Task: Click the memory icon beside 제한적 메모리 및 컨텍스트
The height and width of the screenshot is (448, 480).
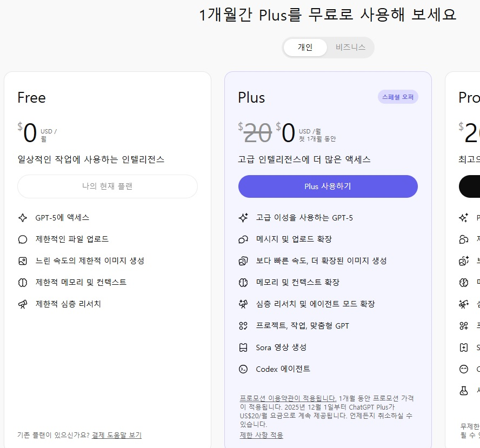Action: (23, 282)
